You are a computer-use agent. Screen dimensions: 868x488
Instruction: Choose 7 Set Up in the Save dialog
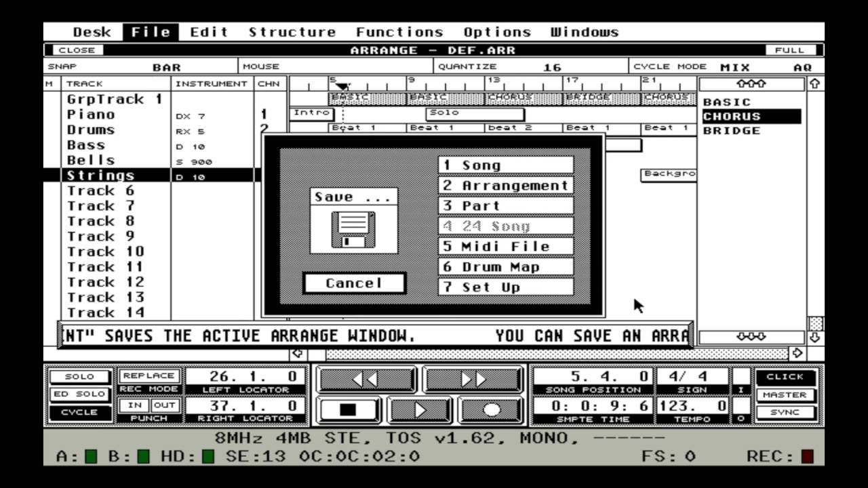tap(506, 287)
